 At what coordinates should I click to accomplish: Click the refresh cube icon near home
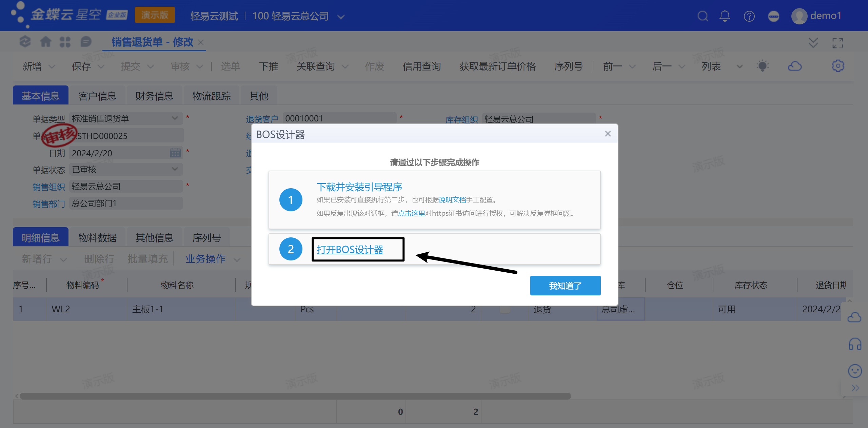click(x=25, y=42)
